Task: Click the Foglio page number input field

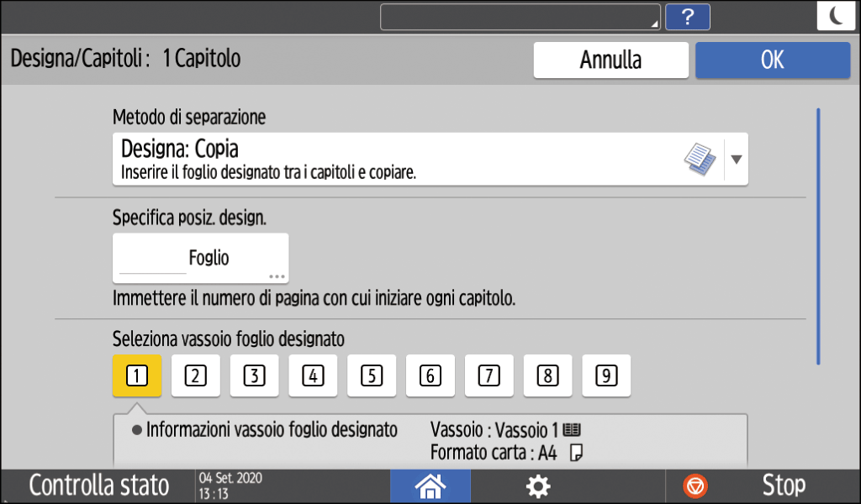Action: 200,259
